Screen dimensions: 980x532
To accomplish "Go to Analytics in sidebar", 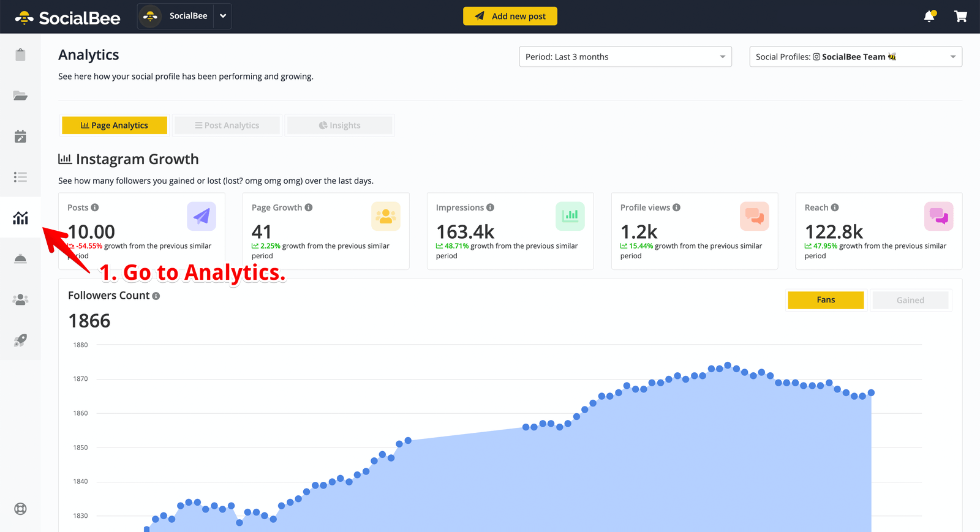I will (x=20, y=217).
